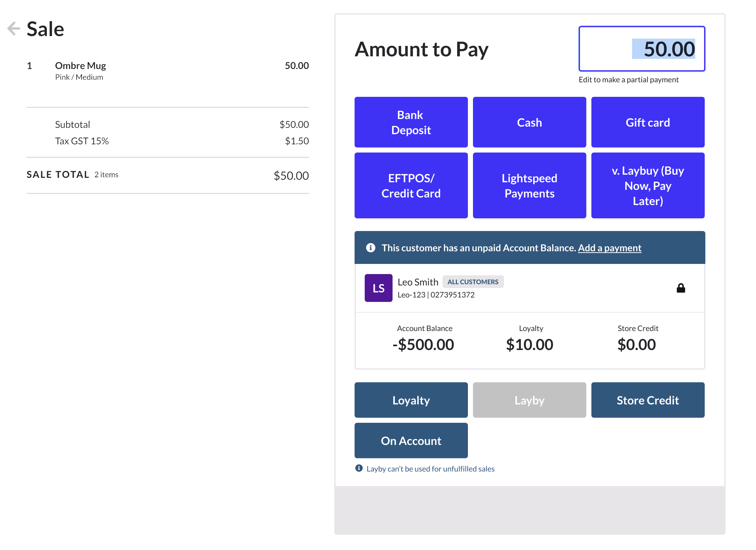756x550 pixels.
Task: Select the Ombre Mug line item
Action: click(x=80, y=66)
